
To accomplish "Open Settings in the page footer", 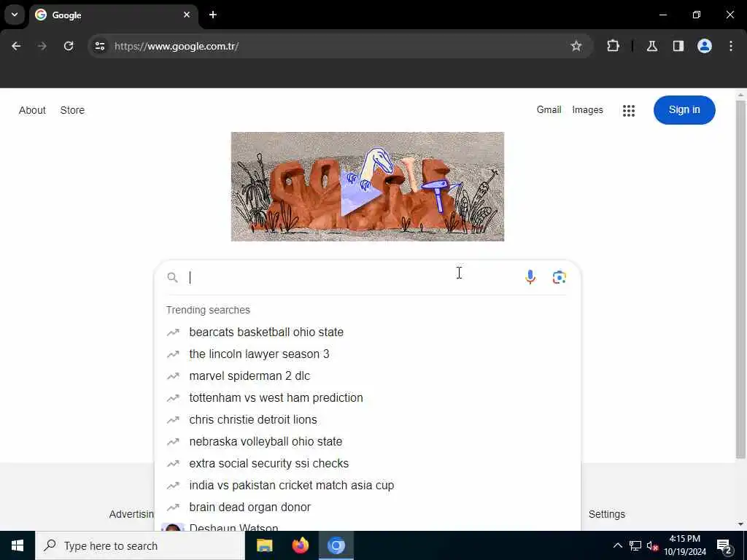I will click(x=606, y=514).
